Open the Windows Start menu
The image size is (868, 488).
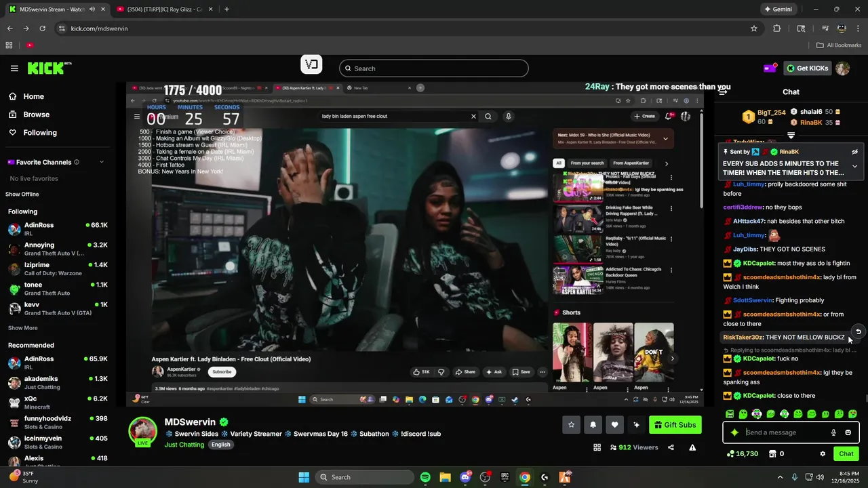coord(304,477)
